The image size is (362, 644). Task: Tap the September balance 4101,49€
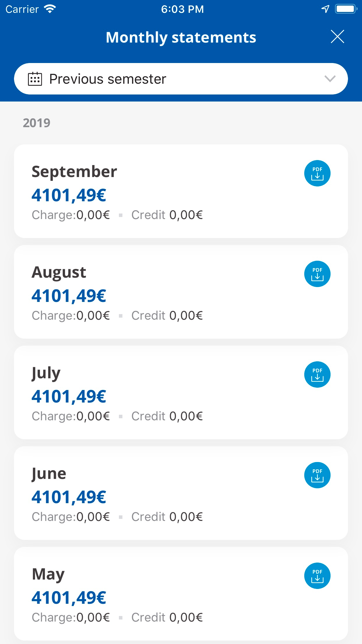[69, 195]
